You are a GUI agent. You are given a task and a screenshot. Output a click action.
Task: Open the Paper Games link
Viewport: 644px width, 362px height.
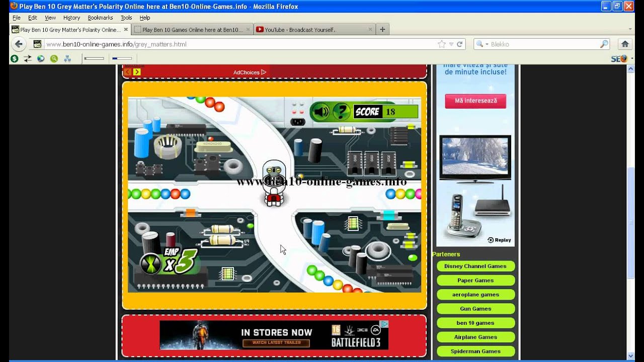[x=475, y=280]
